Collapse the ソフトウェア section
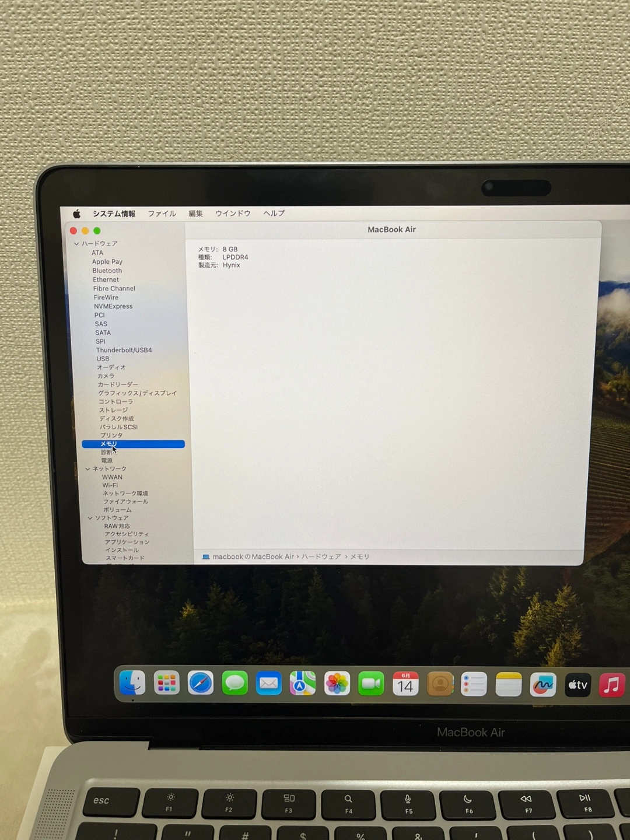630x840 pixels. pos(90,517)
